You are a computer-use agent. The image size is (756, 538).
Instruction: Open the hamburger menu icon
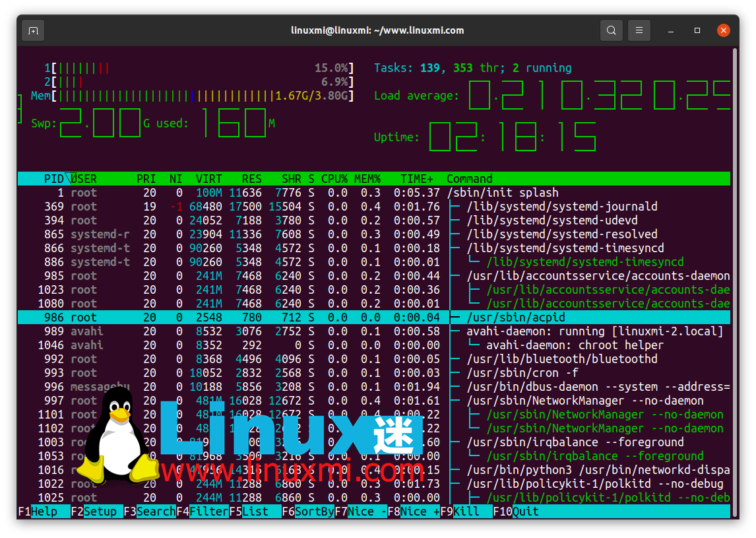pos(639,30)
